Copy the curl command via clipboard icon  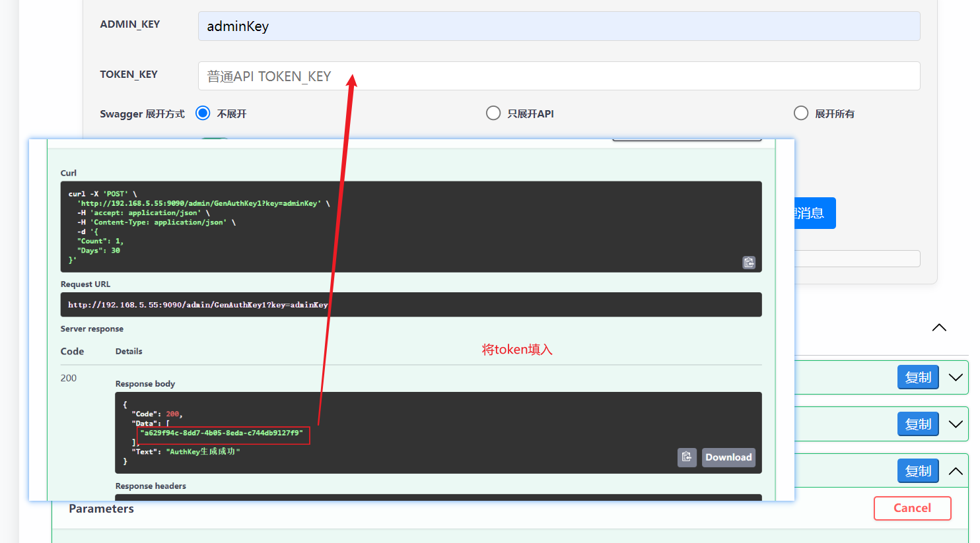(749, 263)
